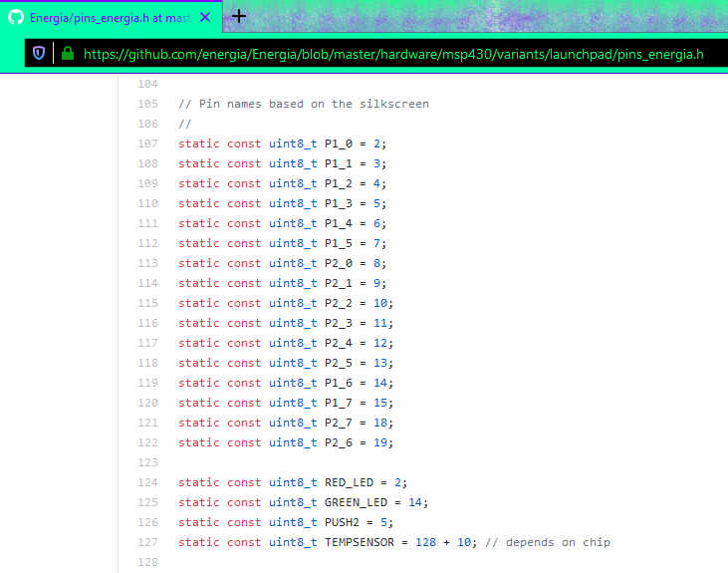Click line number 125 for GREEN_LED
Screen dimensions: 728x573
[x=147, y=502]
